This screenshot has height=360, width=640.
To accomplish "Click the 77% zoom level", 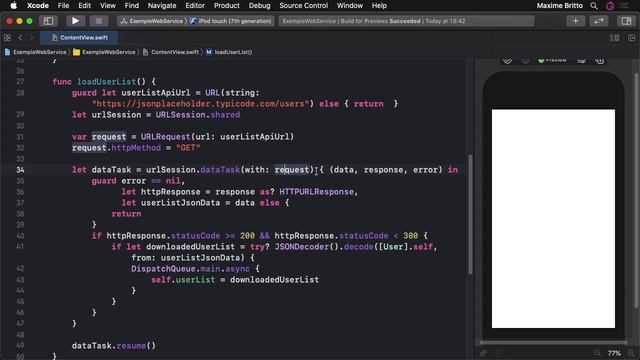I will click(614, 353).
